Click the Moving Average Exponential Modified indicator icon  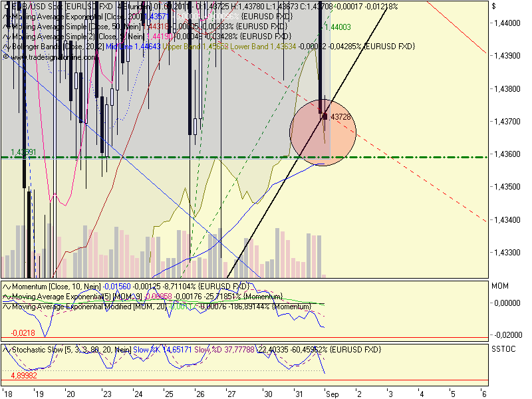coord(5,307)
